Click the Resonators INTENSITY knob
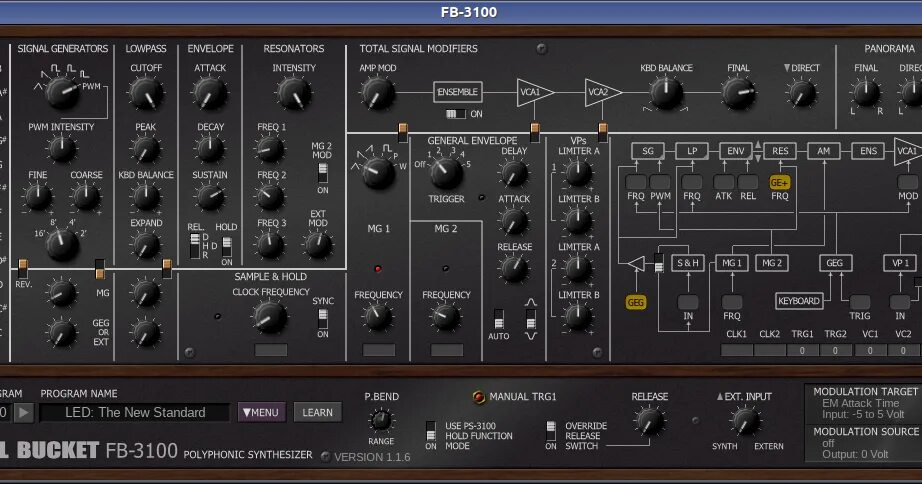The image size is (922, 484). [294, 92]
